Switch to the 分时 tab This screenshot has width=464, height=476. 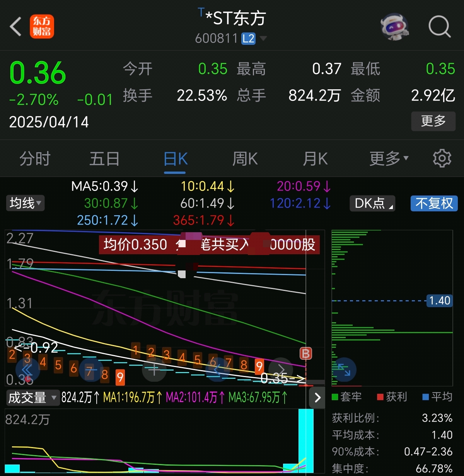click(x=35, y=158)
